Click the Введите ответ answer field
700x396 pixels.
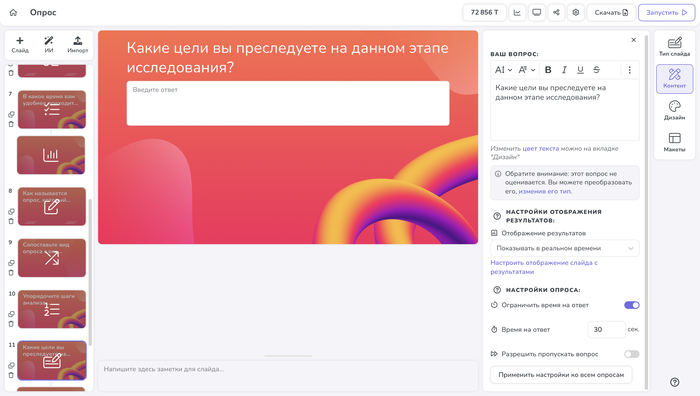point(288,103)
